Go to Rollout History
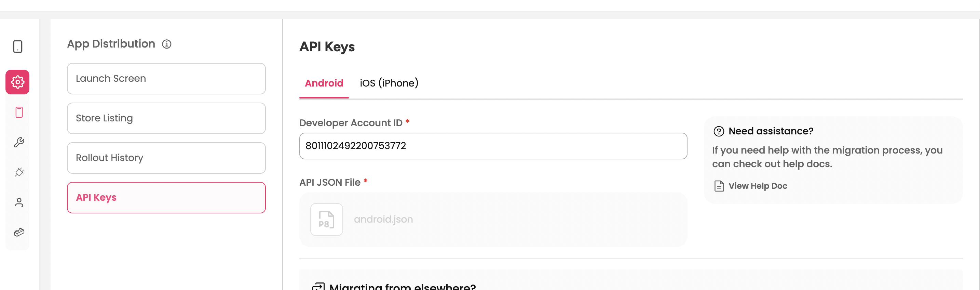Screen dimensions: 980x290 click(166, 158)
